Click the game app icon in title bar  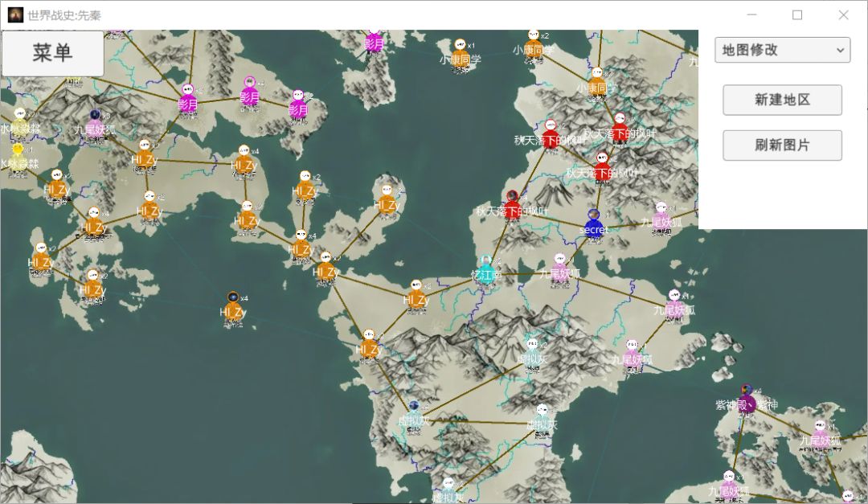pos(15,15)
